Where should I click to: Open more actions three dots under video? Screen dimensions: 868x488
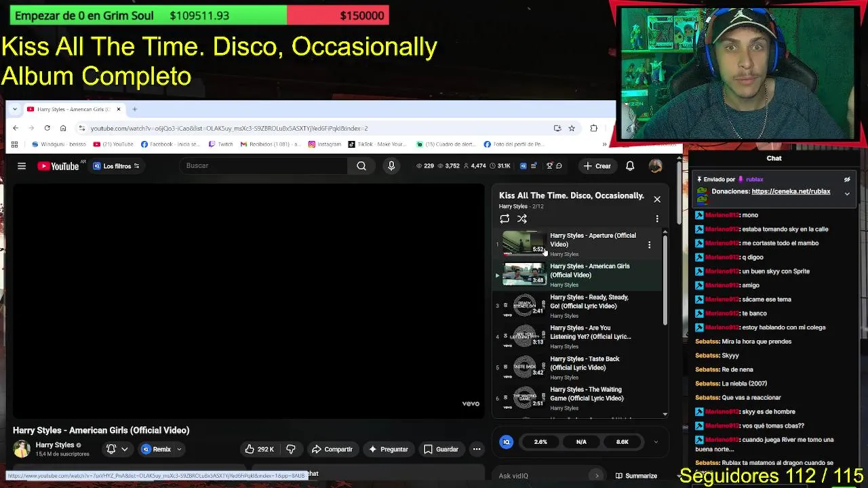click(x=477, y=449)
